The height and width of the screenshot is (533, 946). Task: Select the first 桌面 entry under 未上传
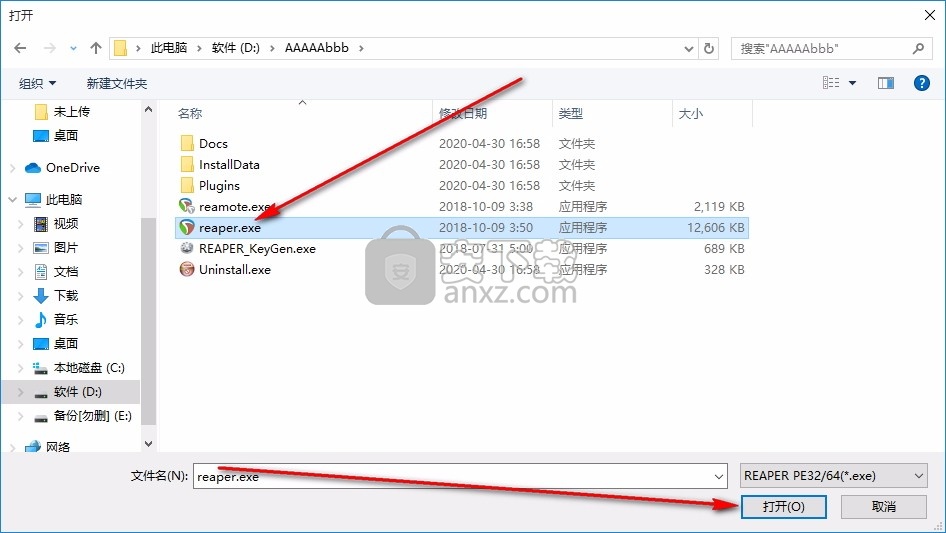point(66,136)
